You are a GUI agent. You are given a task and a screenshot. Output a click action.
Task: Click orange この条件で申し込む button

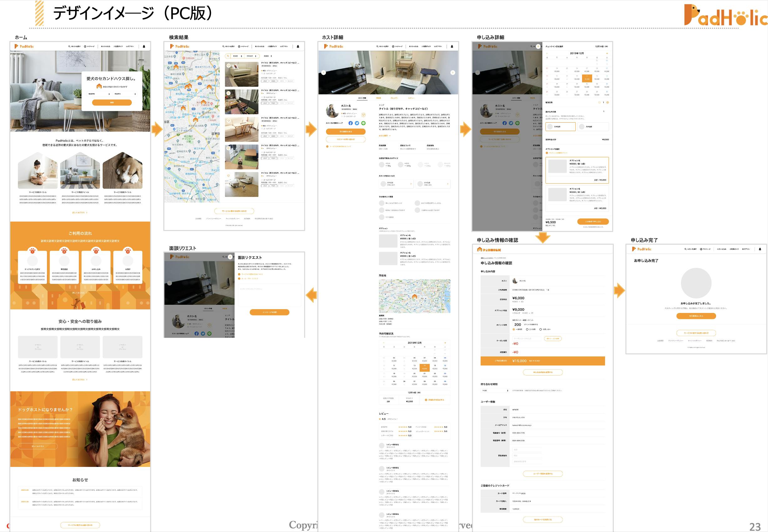tap(593, 221)
